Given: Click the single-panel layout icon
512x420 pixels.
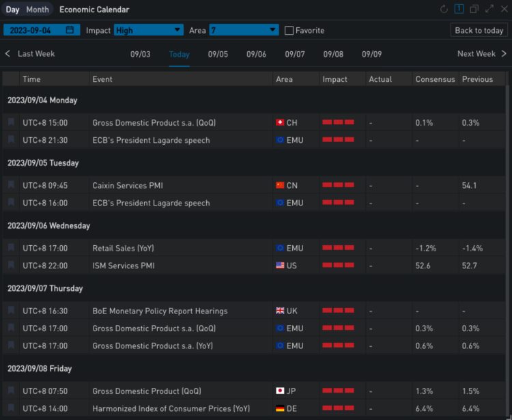Looking at the screenshot, I should [x=459, y=10].
